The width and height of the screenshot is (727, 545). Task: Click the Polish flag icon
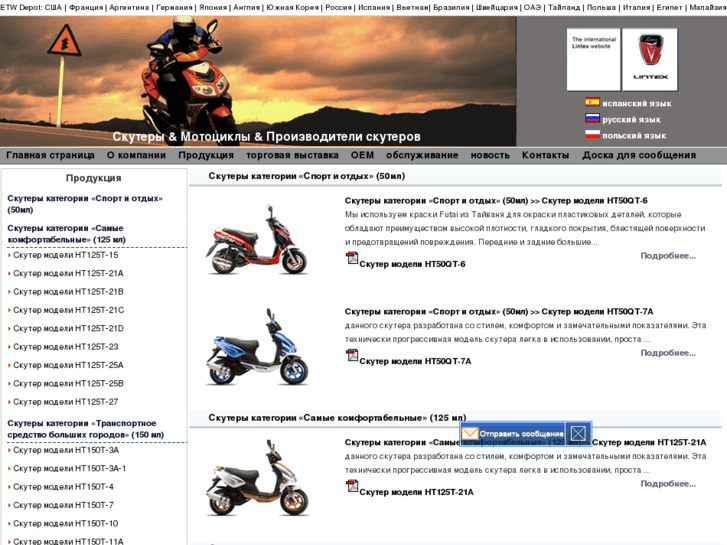click(592, 134)
